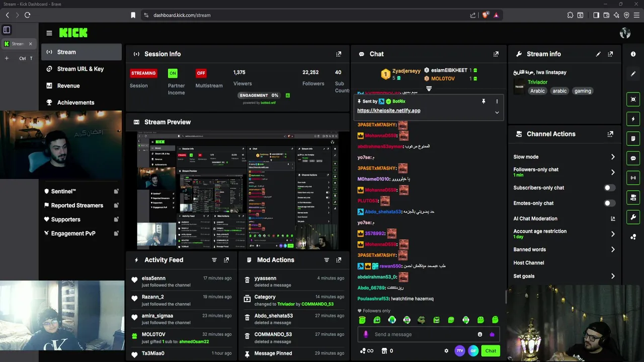The width and height of the screenshot is (644, 362).
Task: Open the Stream sidebar item
Action: 82,52
